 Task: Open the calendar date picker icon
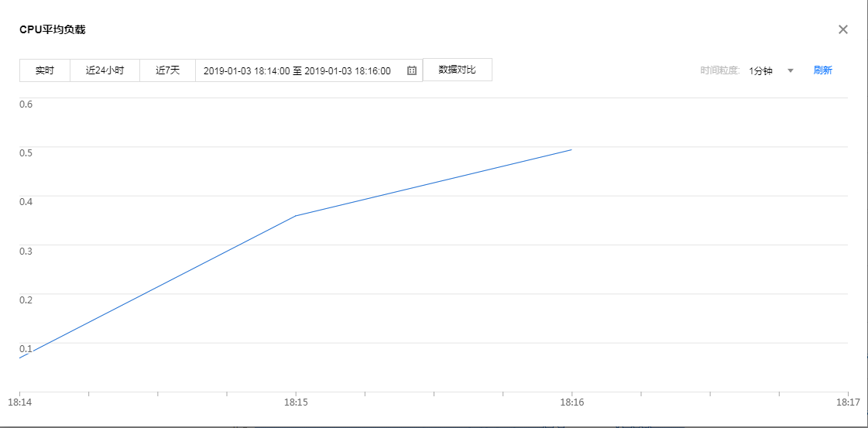(412, 70)
